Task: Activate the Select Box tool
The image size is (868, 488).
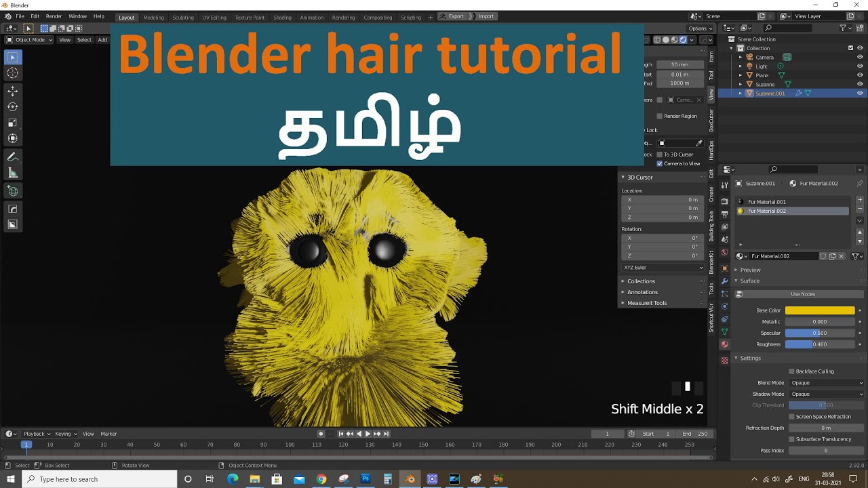Action: 13,58
